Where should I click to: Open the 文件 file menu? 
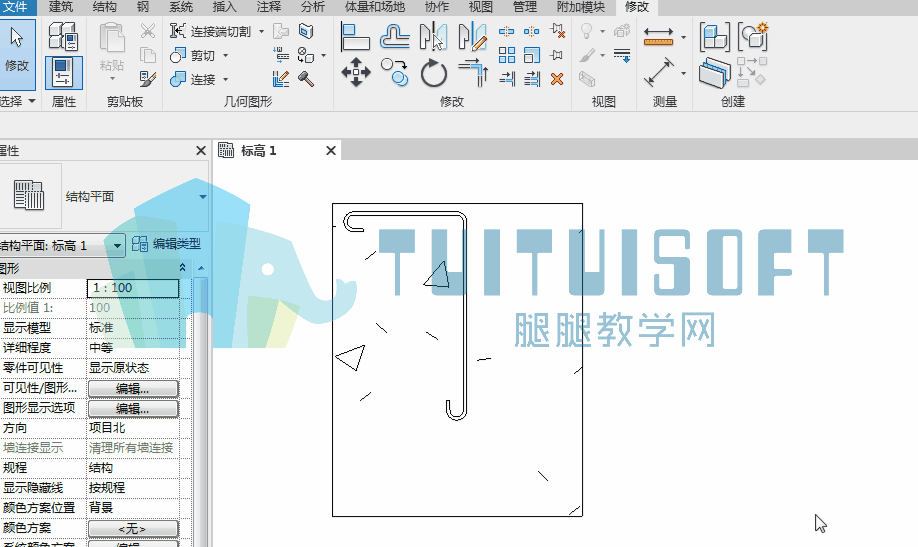point(17,7)
